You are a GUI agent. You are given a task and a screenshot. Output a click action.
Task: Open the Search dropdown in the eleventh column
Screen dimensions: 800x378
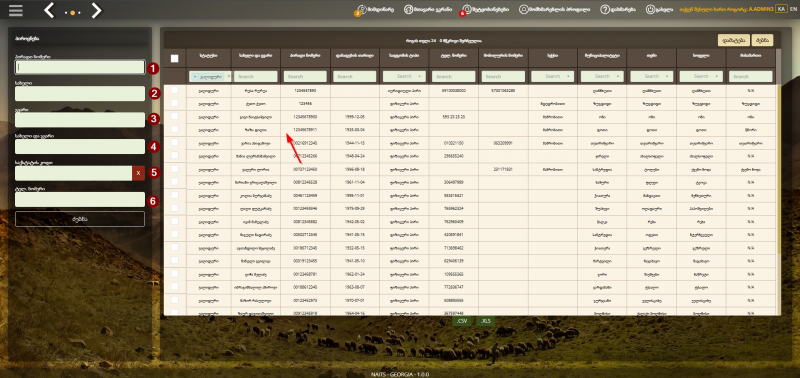tap(701, 76)
